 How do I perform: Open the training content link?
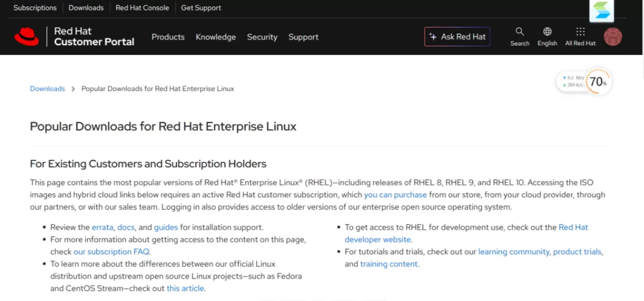click(x=388, y=264)
